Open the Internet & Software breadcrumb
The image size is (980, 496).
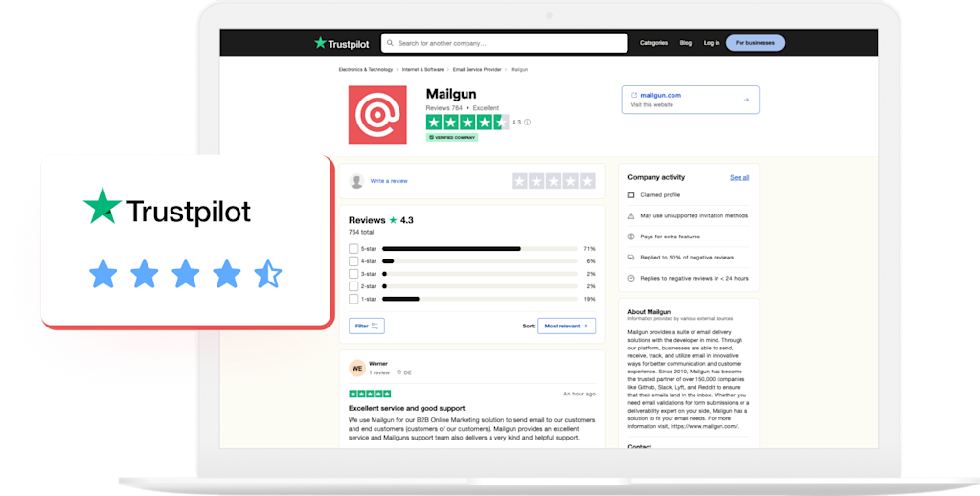pyautogui.click(x=422, y=69)
